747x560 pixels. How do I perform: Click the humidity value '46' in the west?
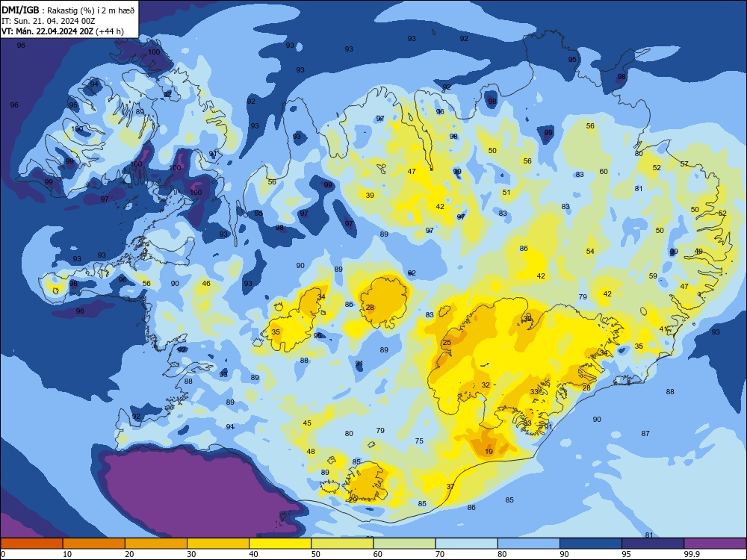point(206,283)
